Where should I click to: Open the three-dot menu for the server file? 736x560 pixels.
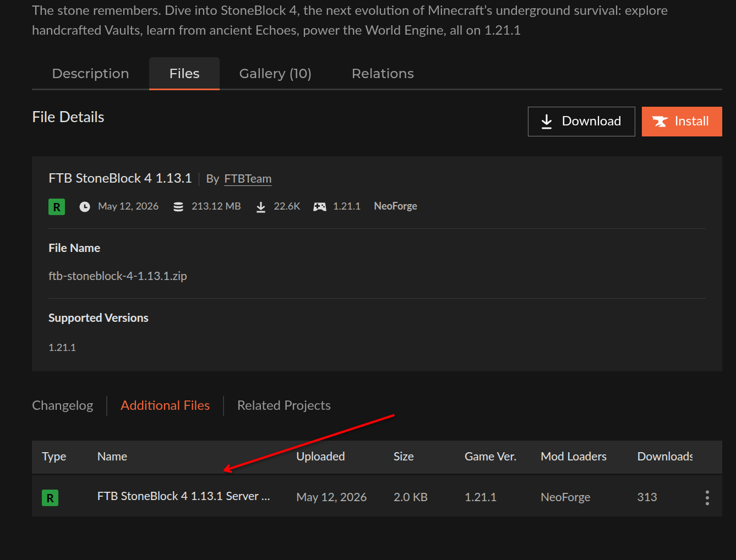pos(707,498)
